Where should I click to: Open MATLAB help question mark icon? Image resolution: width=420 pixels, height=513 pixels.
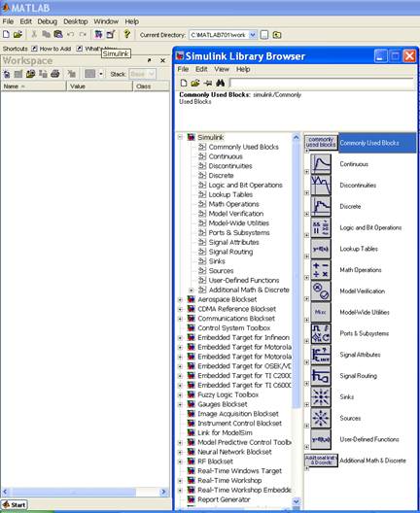pos(126,34)
